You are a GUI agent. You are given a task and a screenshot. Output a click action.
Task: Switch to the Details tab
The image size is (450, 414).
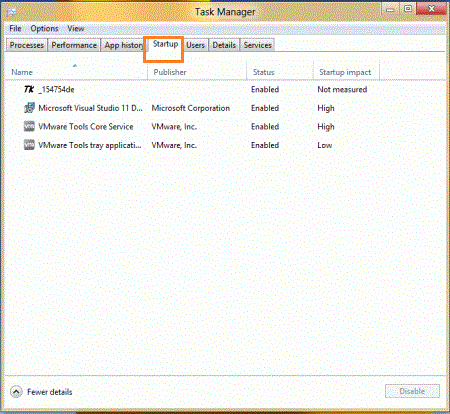click(224, 45)
